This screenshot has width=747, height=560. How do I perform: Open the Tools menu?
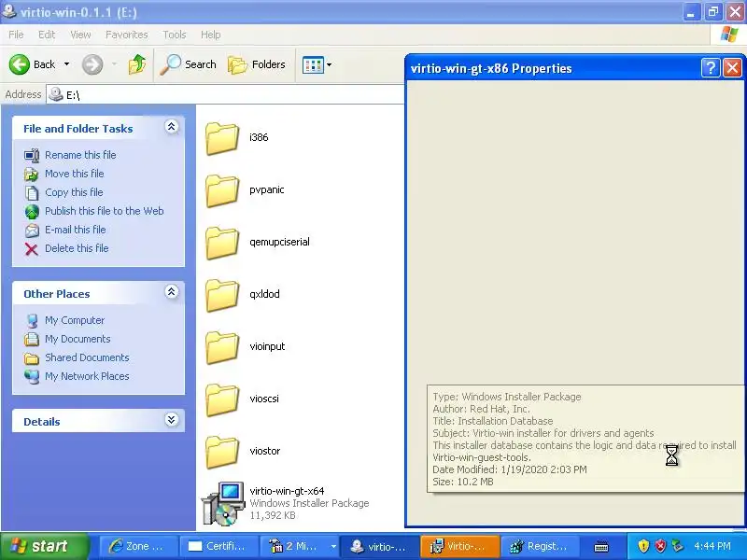click(175, 35)
